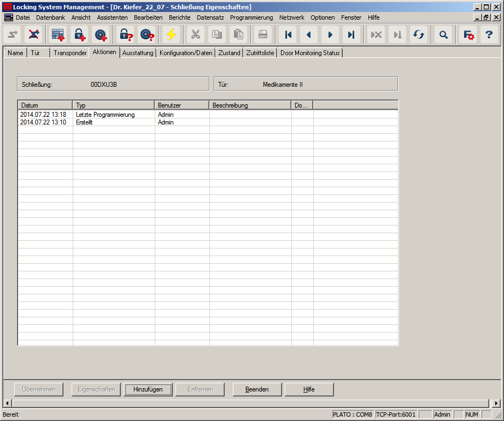
Task: Jump to the last record toolbar arrow
Action: pyautogui.click(x=351, y=35)
